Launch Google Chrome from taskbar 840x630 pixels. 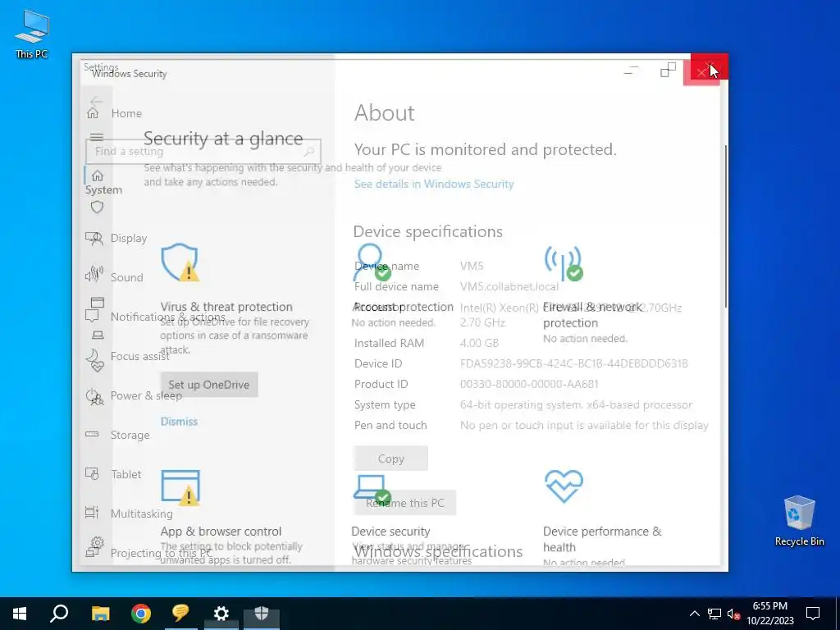pos(141,614)
